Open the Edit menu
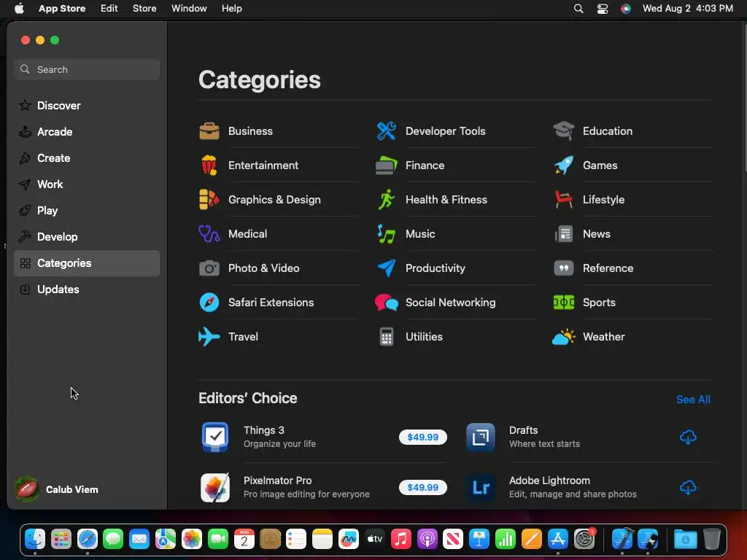Image resolution: width=747 pixels, height=560 pixels. 109,8
